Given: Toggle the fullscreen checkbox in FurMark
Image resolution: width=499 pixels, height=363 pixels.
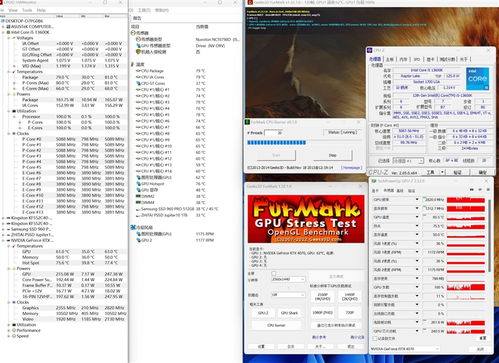Looking at the screenshot, I should [x=274, y=273].
